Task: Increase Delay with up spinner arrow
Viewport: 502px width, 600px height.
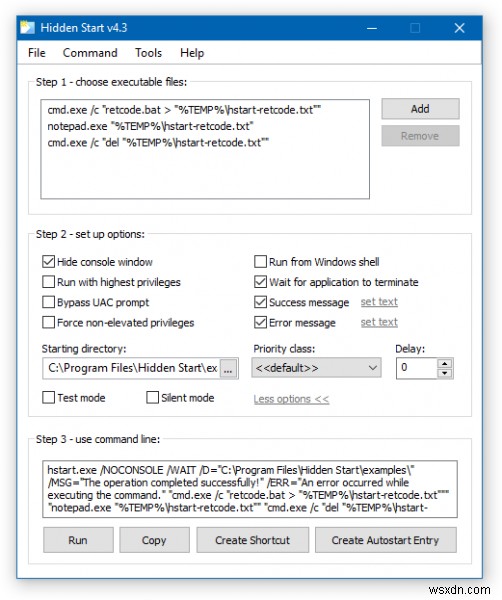Action: click(x=445, y=364)
